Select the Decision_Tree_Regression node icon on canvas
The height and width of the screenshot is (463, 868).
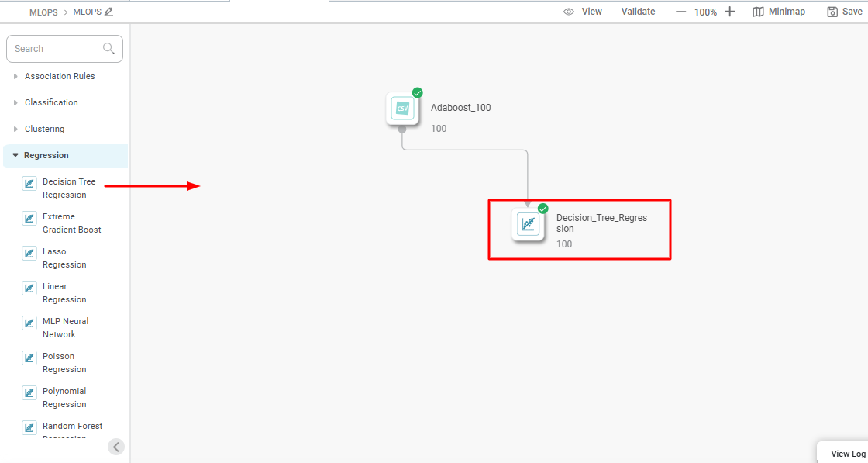point(528,225)
